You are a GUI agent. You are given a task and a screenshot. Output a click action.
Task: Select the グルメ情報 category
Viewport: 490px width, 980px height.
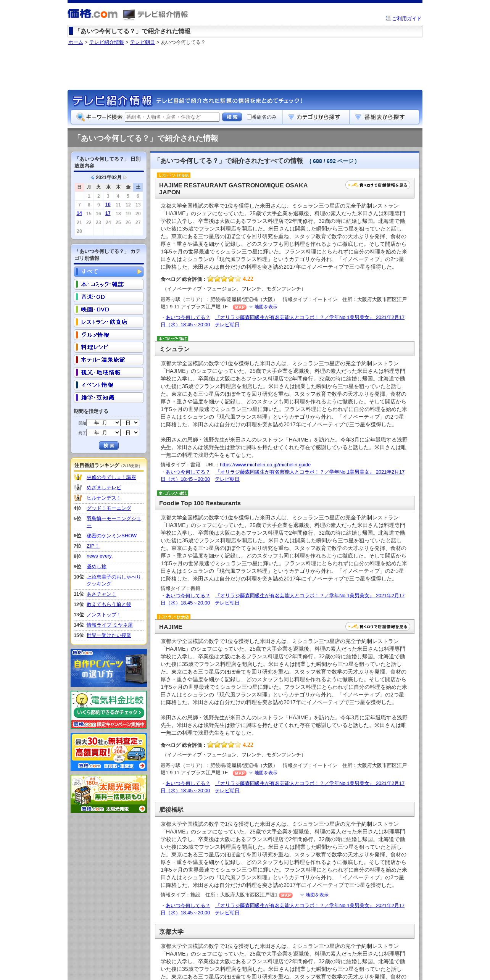(x=109, y=335)
